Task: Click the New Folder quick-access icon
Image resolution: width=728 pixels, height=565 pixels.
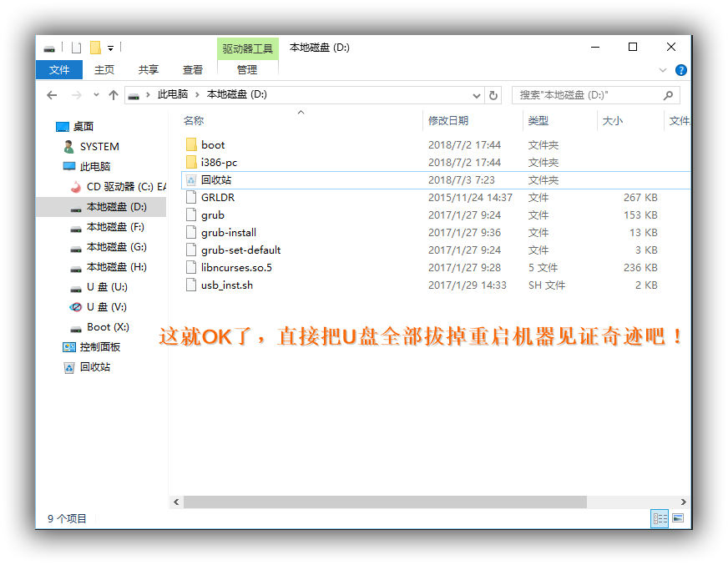Action: 95,48
